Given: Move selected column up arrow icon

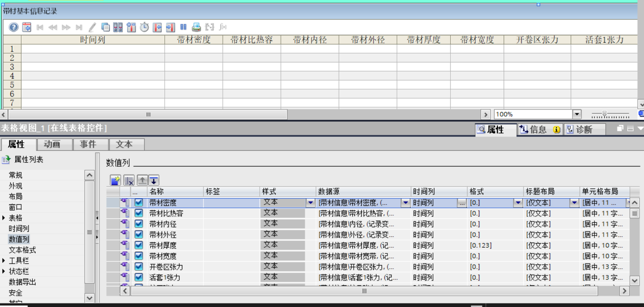Looking at the screenshot, I should point(142,181).
